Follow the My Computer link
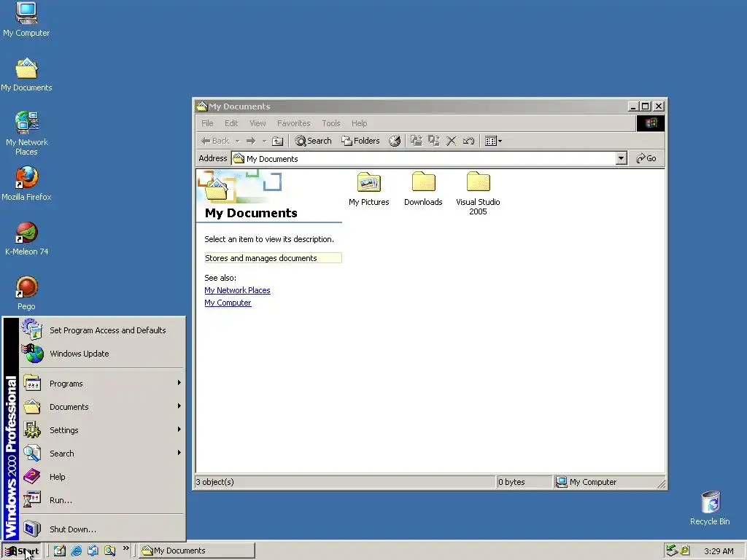The image size is (747, 560). coord(228,303)
